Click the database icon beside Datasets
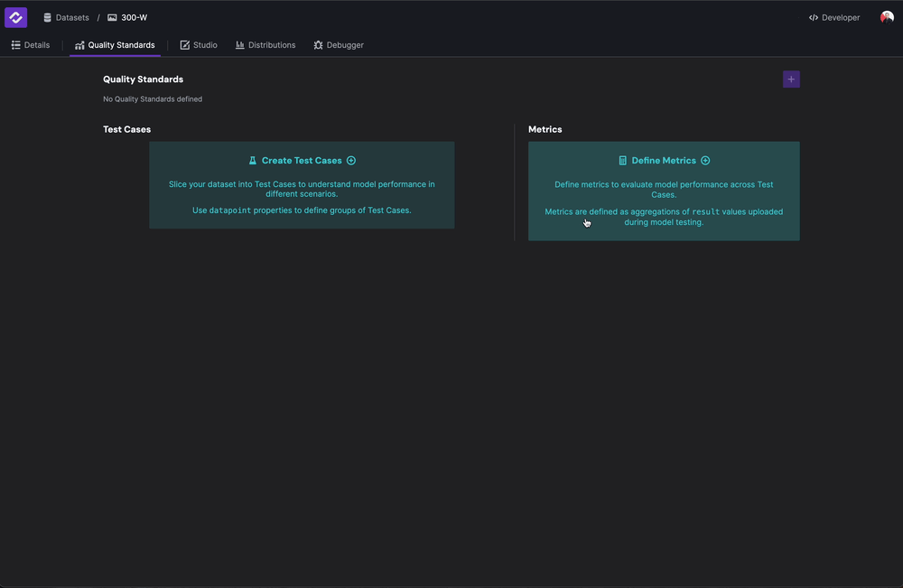The width and height of the screenshot is (903, 588). pos(47,16)
